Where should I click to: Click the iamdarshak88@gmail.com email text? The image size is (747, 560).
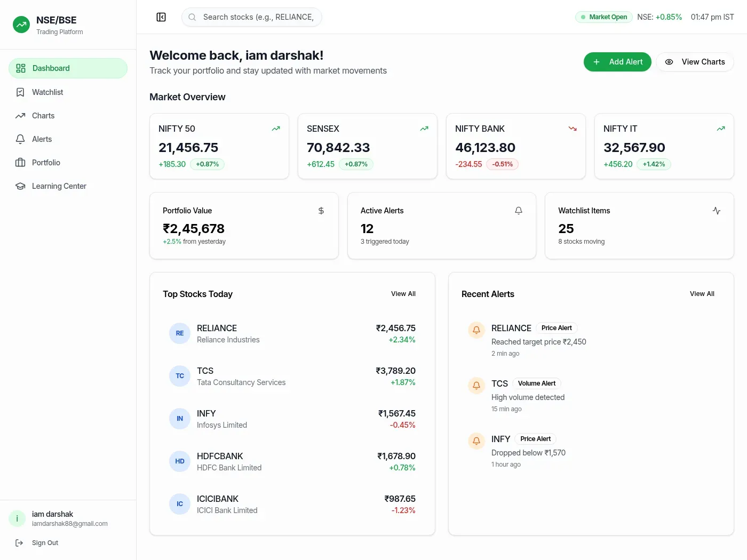click(70, 524)
